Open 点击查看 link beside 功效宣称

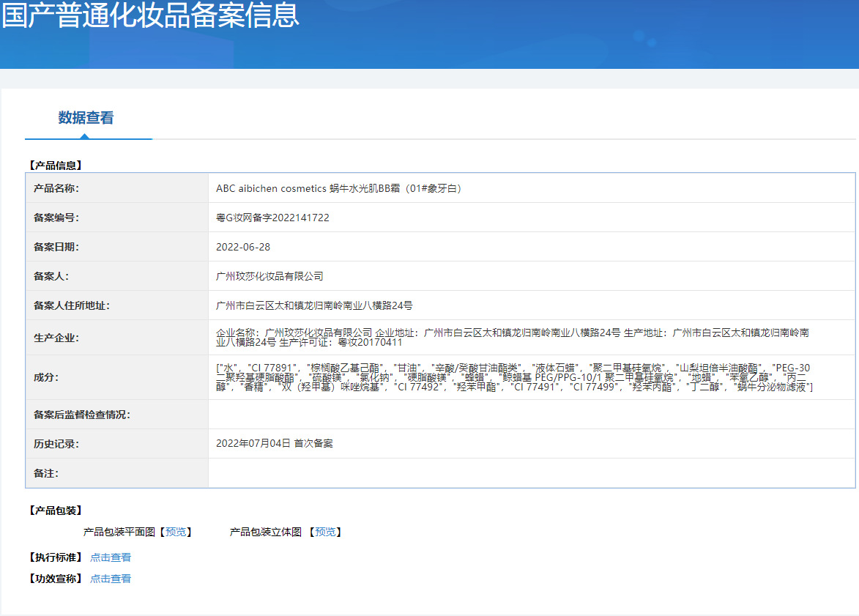coord(111,579)
